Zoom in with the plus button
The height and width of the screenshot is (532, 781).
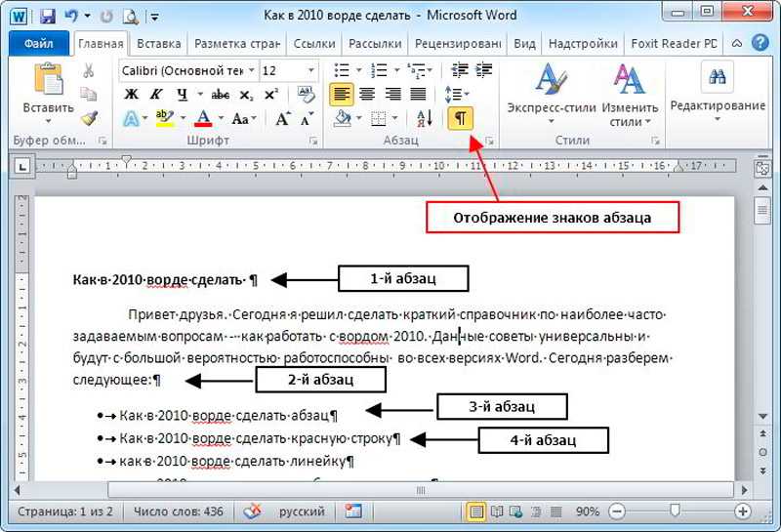click(x=743, y=512)
